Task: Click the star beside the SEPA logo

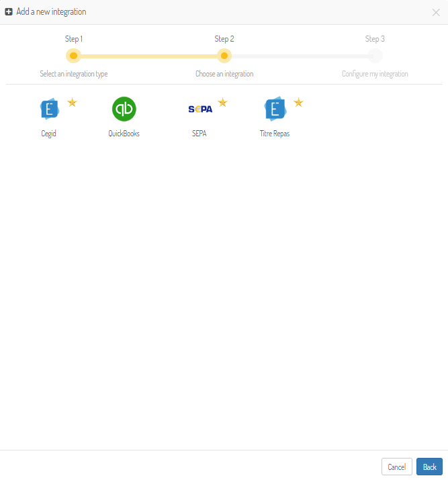Action: (222, 102)
